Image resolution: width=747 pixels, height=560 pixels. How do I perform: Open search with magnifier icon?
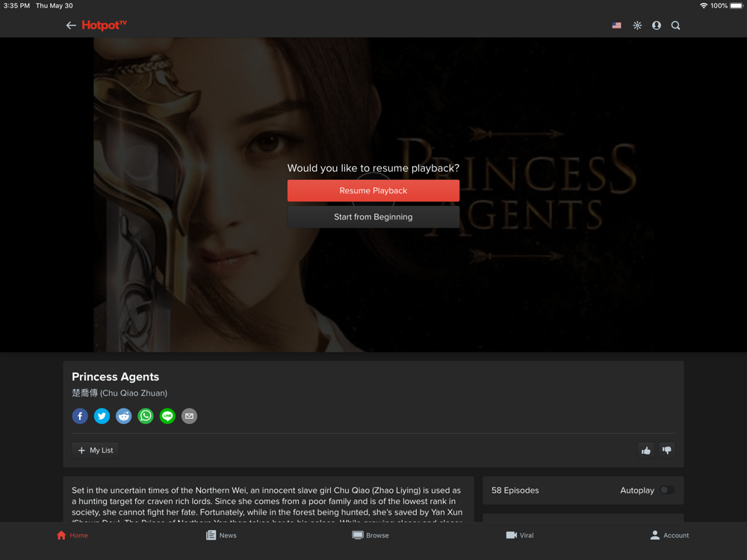tap(675, 25)
